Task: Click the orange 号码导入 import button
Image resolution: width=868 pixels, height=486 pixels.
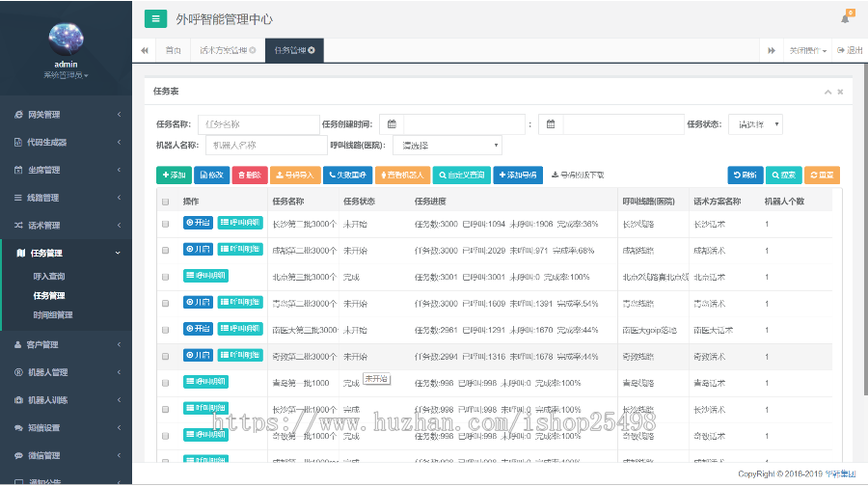Action: [x=295, y=175]
